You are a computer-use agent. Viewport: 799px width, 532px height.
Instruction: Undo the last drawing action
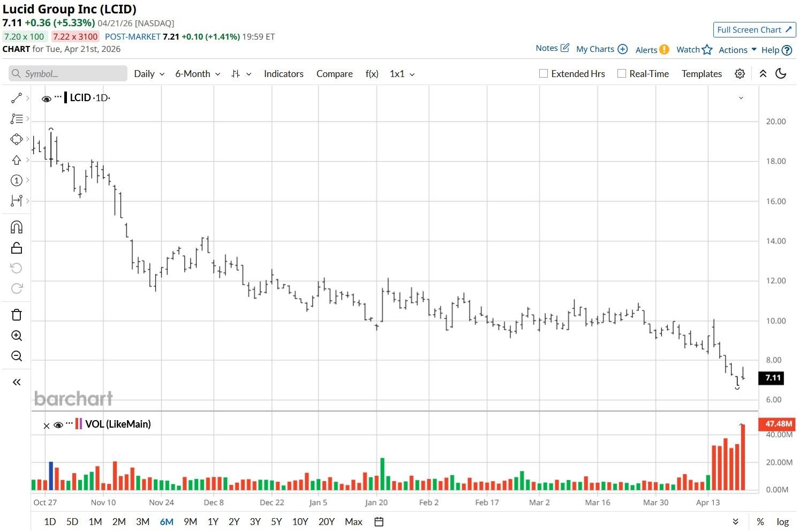17,268
